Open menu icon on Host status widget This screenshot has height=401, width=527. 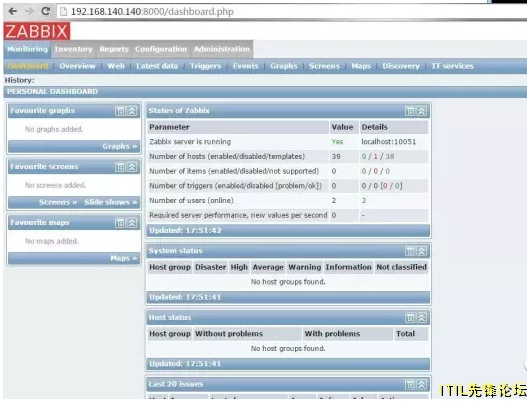[x=410, y=318]
